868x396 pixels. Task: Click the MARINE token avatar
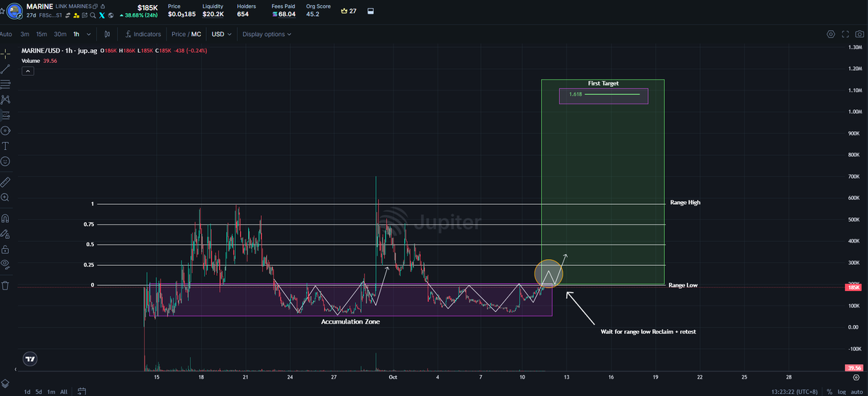[14, 9]
